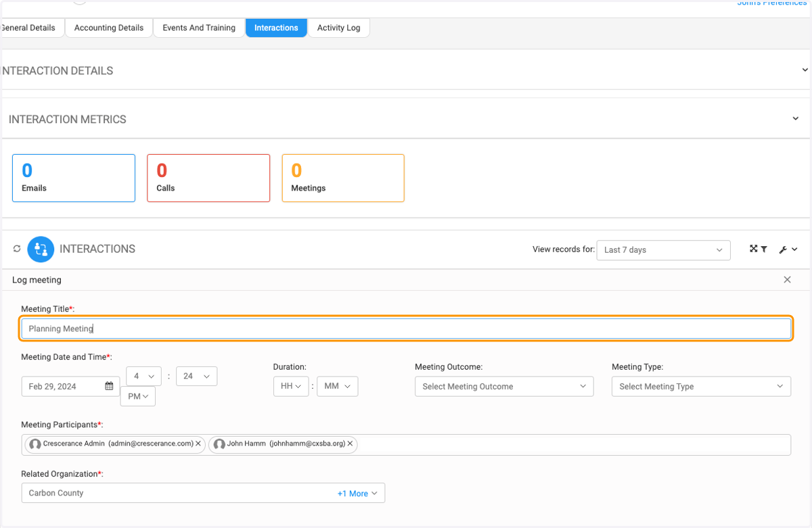Collapse the Interaction Details section
This screenshot has height=528, width=812.
pyautogui.click(x=805, y=70)
